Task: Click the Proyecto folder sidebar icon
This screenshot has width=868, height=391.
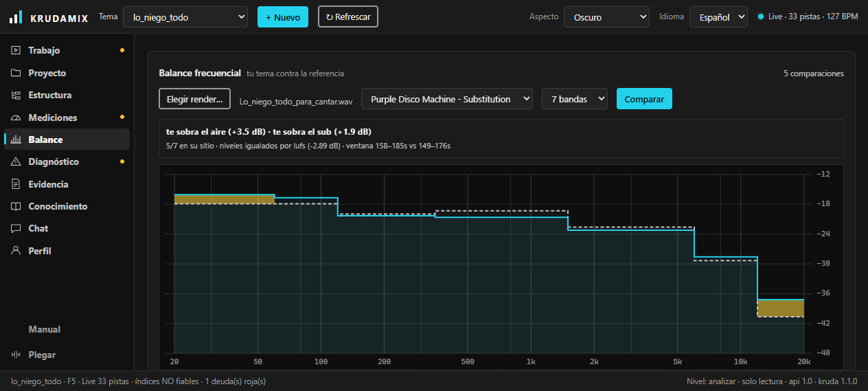Action: click(16, 73)
